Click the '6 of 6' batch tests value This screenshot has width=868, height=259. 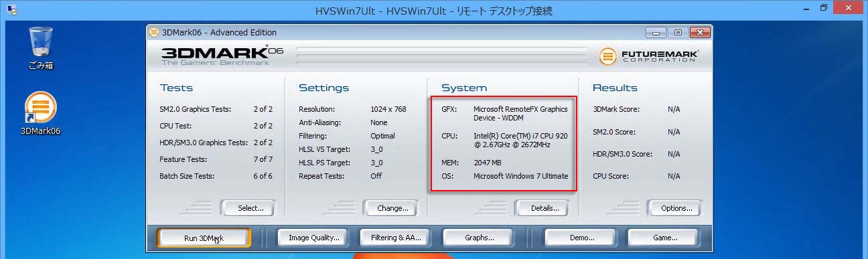tap(263, 176)
